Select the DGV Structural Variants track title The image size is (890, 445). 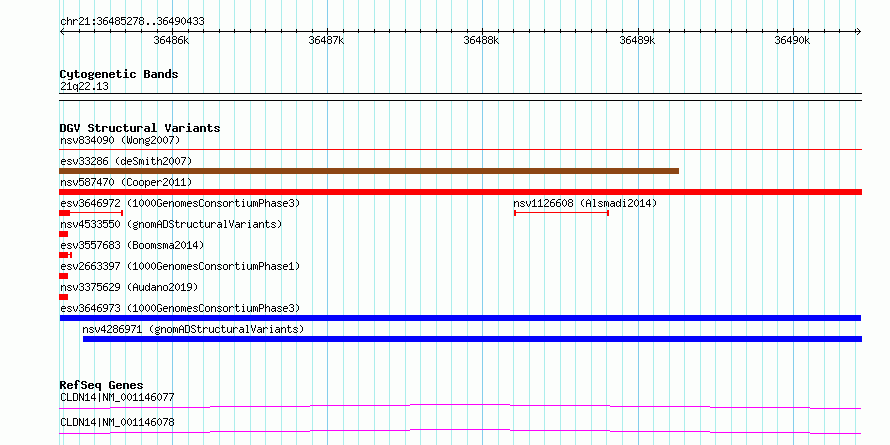pyautogui.click(x=140, y=128)
